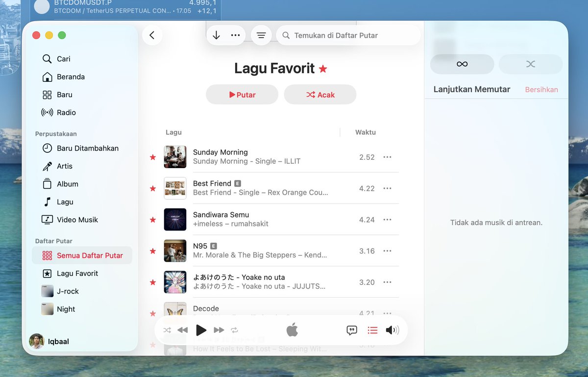Screen dimensions: 588x377
Task: Shuffle the playlist with the Acak button
Action: [x=320, y=95]
